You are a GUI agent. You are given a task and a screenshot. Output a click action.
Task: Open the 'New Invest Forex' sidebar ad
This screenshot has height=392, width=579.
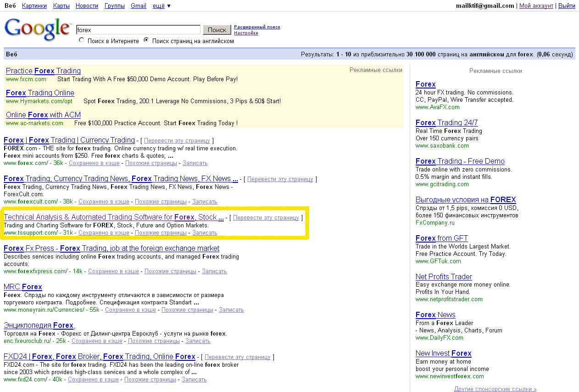(444, 353)
